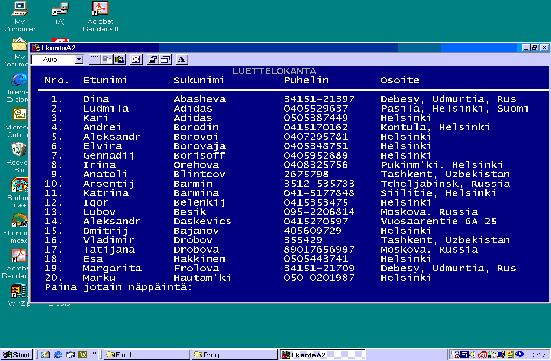Switch to the second folder taskbar button
Image resolution: width=551 pixels, height=361 pixels.
234,354
